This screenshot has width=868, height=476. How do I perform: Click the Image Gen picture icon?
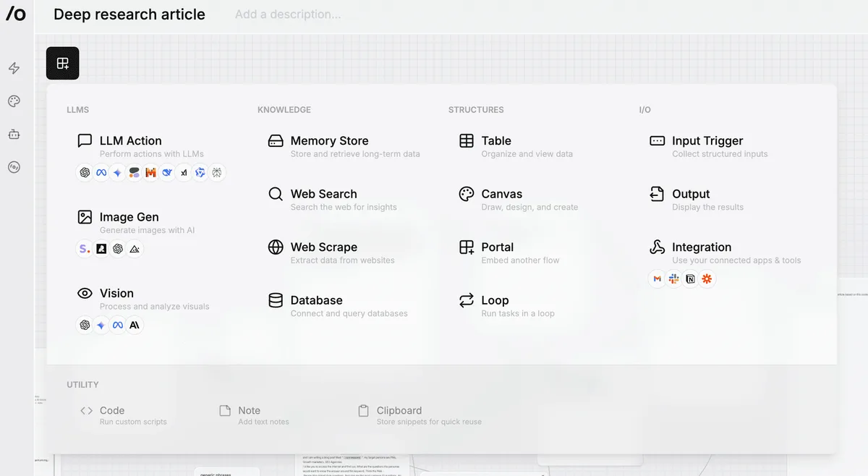coord(85,217)
